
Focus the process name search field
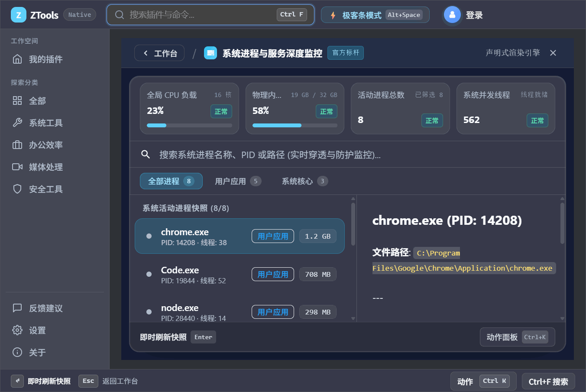tap(348, 155)
